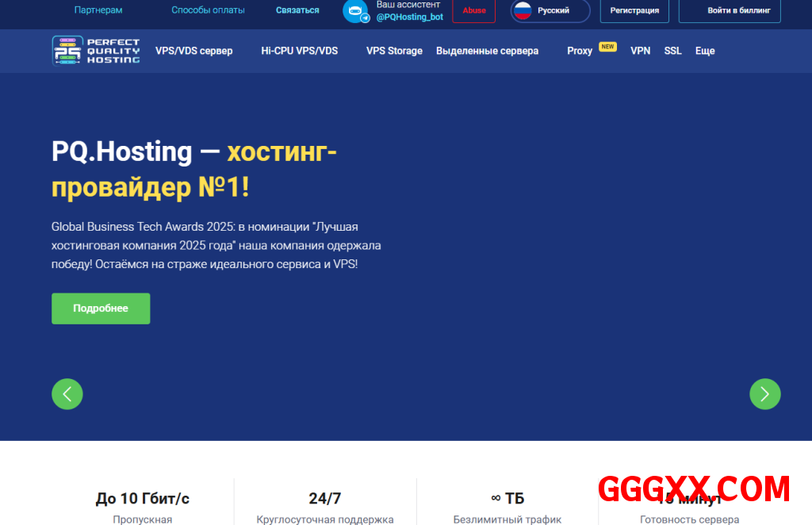Click the Telegram assistant bot icon
The width and height of the screenshot is (812, 525).
[x=356, y=11]
